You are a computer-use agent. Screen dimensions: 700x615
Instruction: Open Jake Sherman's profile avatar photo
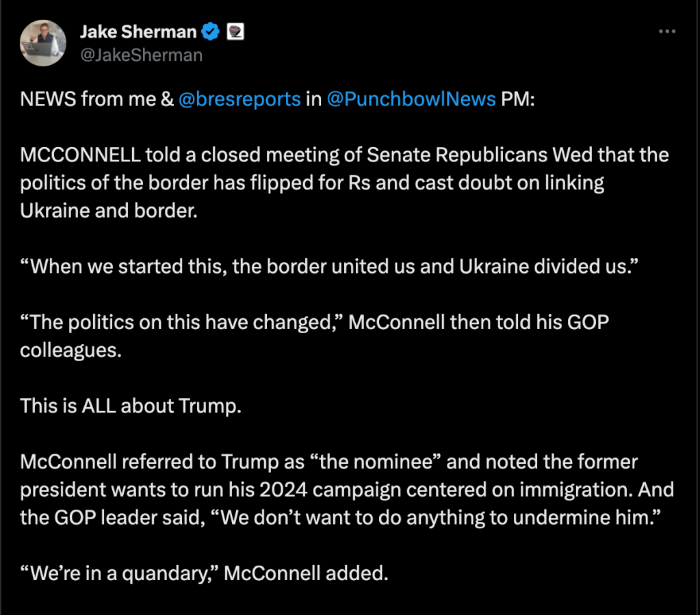(x=43, y=43)
